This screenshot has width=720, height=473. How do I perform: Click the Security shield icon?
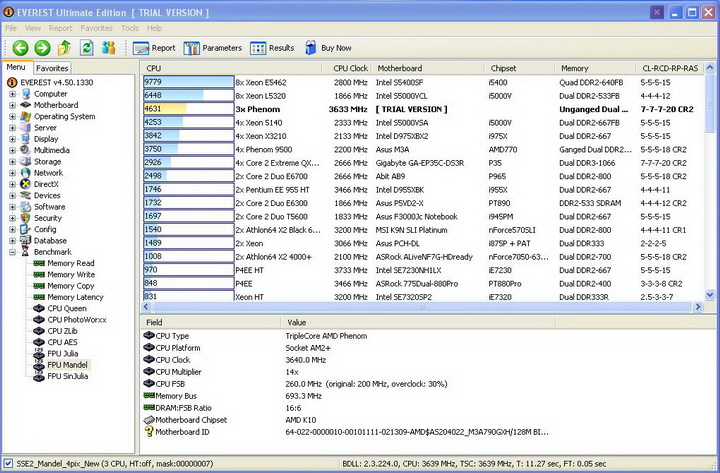click(26, 218)
